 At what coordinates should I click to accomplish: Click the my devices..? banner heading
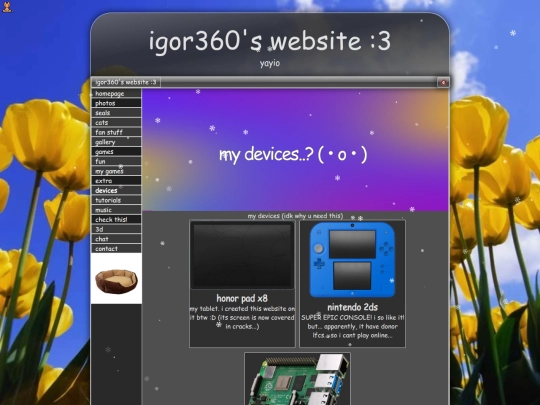(x=293, y=155)
